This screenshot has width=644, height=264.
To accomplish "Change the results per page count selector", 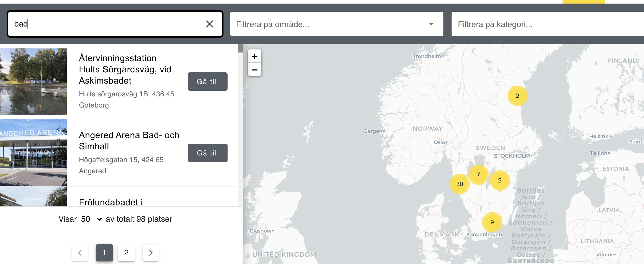I will coord(91,219).
